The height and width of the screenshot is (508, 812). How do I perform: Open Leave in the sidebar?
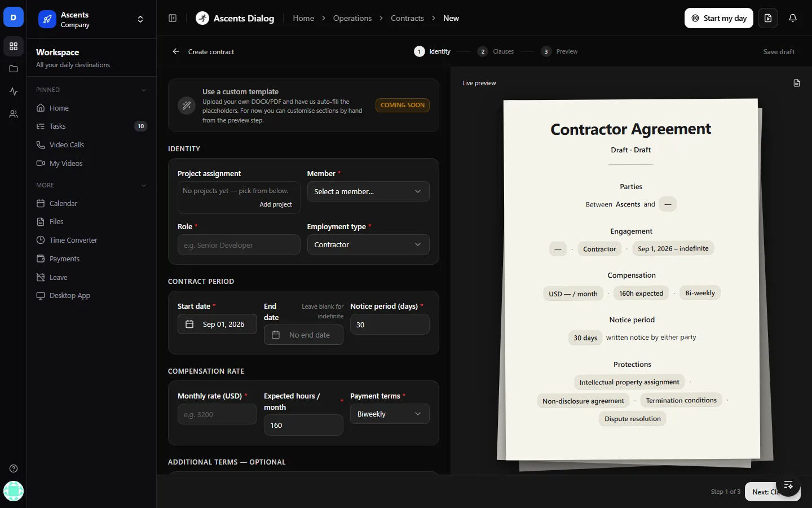[x=91, y=278]
